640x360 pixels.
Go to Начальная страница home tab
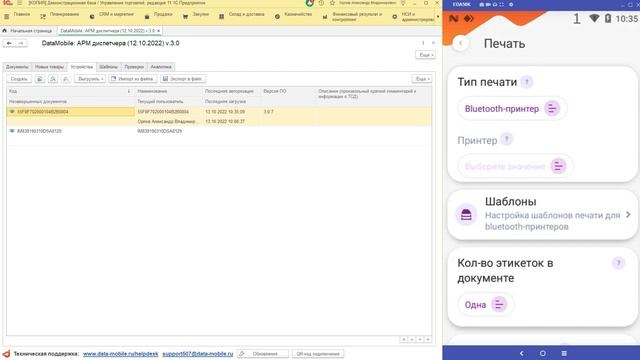point(27,31)
